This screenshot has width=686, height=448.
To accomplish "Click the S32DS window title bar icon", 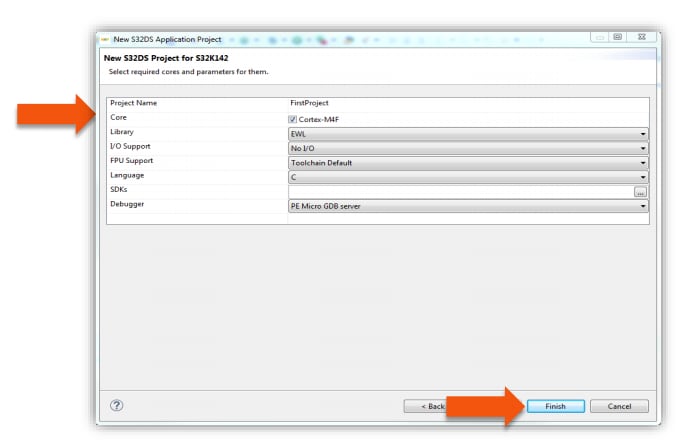I will click(105, 37).
